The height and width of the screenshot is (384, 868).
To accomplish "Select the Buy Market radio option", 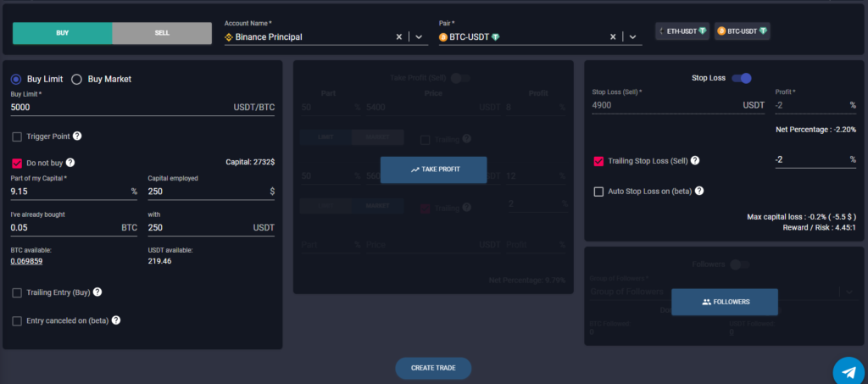I will pyautogui.click(x=76, y=80).
